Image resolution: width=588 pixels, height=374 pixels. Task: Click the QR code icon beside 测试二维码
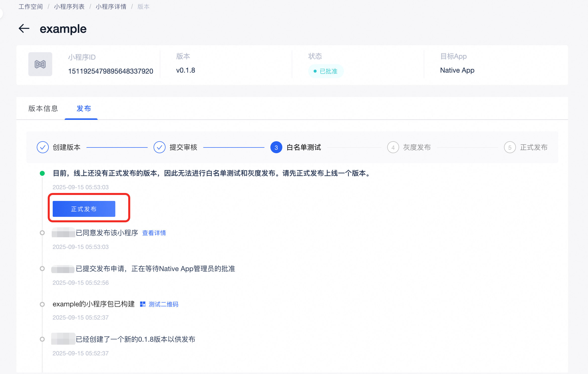pos(143,304)
